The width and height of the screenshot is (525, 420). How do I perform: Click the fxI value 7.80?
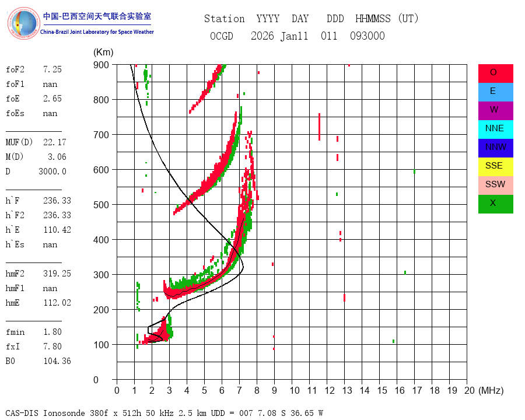52,346
